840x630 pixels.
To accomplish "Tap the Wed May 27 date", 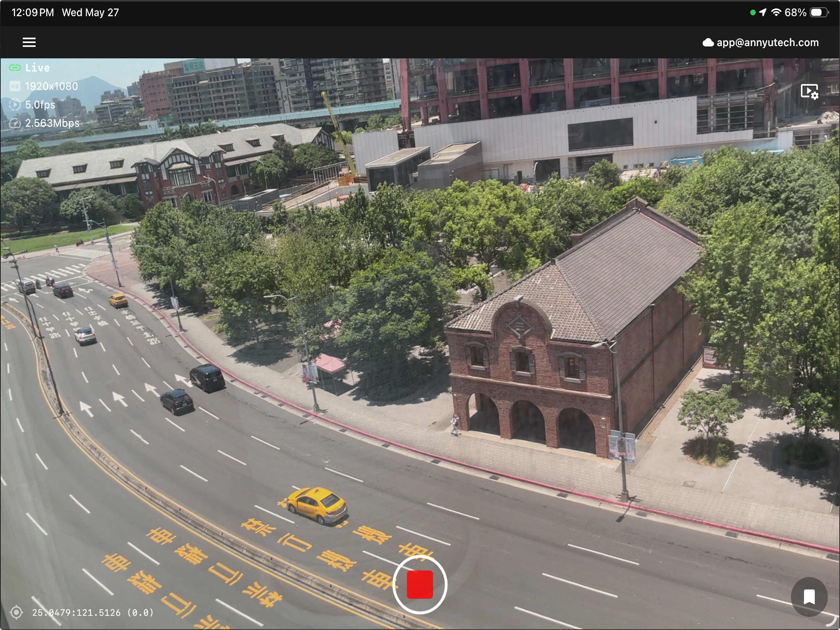I will coord(90,13).
